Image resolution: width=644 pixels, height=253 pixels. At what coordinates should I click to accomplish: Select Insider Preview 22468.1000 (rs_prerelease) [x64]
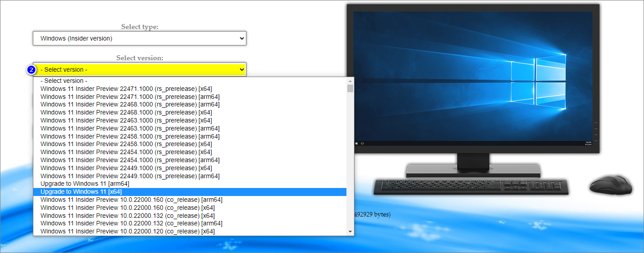[190, 112]
